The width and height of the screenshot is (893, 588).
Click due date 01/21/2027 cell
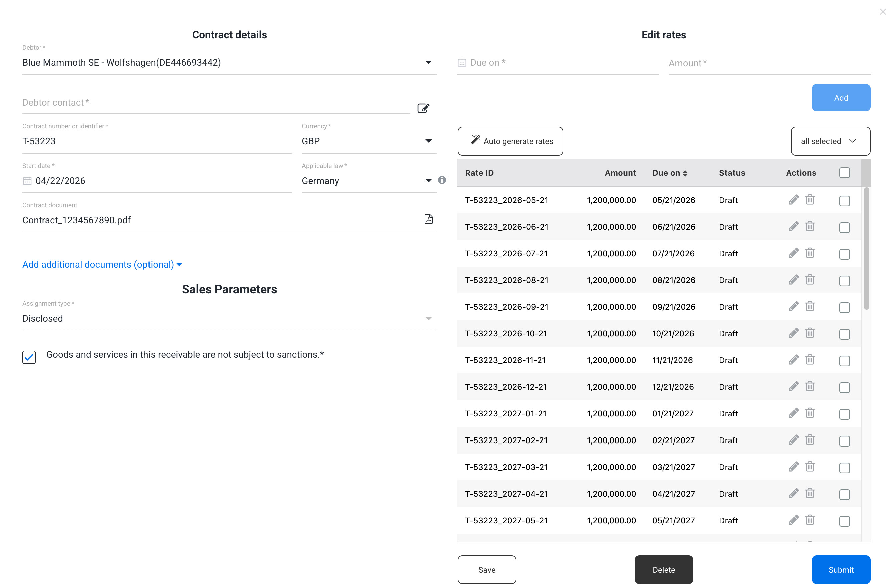673,413
